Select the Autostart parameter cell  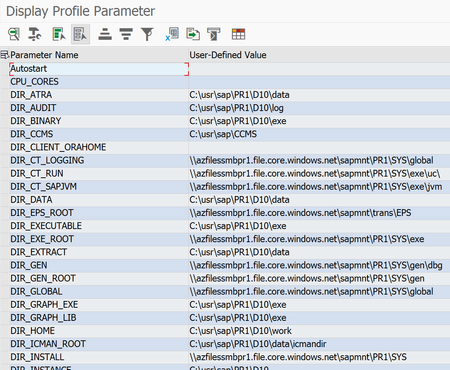click(x=99, y=69)
